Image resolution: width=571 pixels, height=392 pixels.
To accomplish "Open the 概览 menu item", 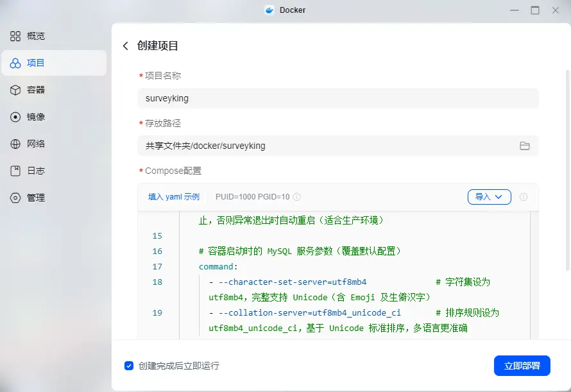I will tap(53, 36).
